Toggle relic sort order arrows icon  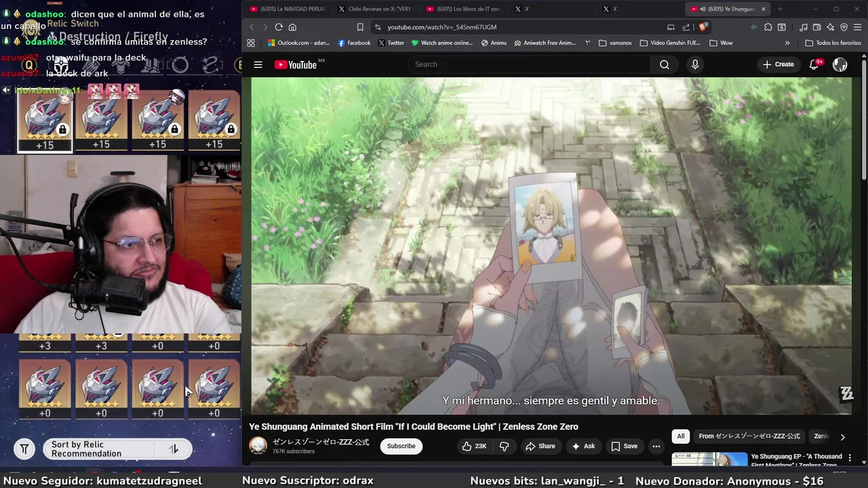tap(174, 449)
